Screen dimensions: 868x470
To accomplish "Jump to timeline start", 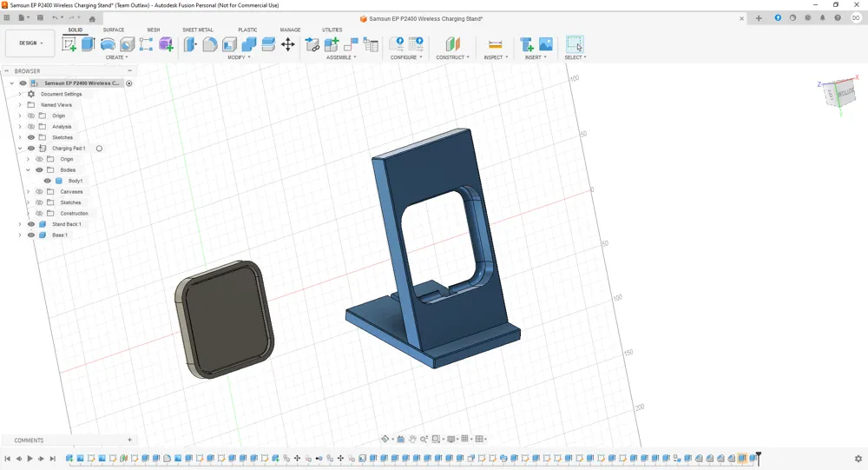I will [x=7, y=459].
